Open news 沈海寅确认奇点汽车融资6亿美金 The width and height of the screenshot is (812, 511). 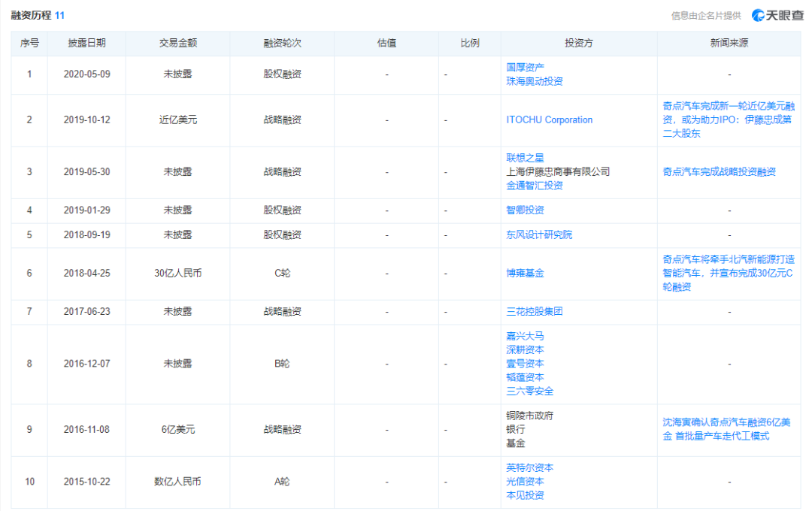point(726,429)
